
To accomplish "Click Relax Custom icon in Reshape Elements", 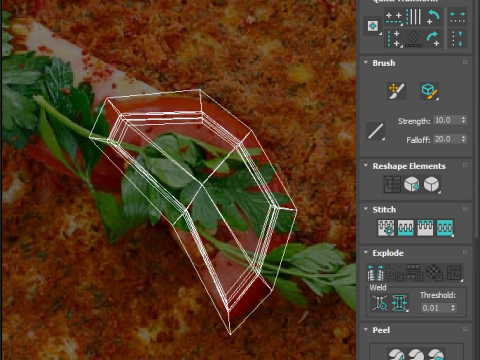I will coord(432,184).
